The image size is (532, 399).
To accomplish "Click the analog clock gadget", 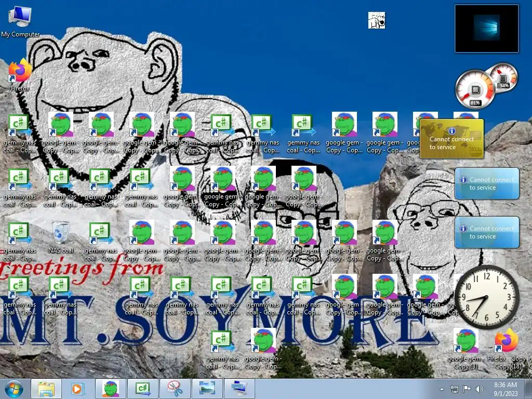I will click(x=486, y=297).
